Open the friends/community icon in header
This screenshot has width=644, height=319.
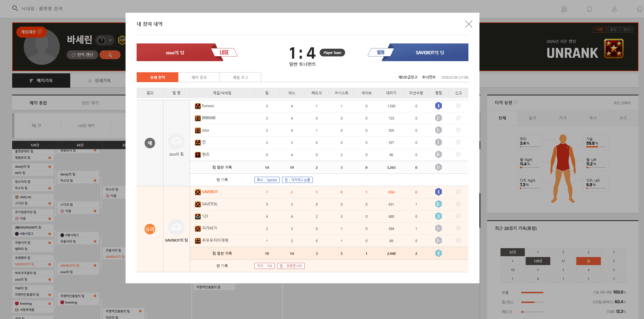click(x=564, y=9)
